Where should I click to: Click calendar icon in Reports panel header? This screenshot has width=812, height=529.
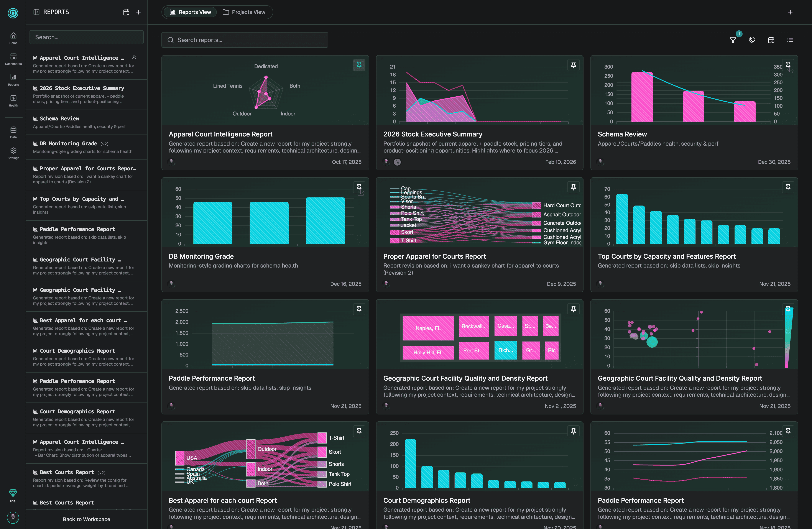coord(126,12)
